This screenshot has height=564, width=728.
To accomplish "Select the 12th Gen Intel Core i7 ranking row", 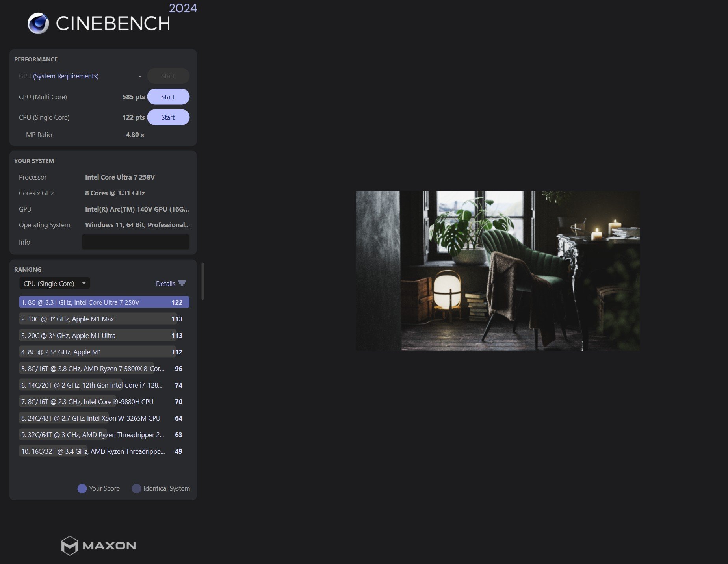I will (x=104, y=385).
